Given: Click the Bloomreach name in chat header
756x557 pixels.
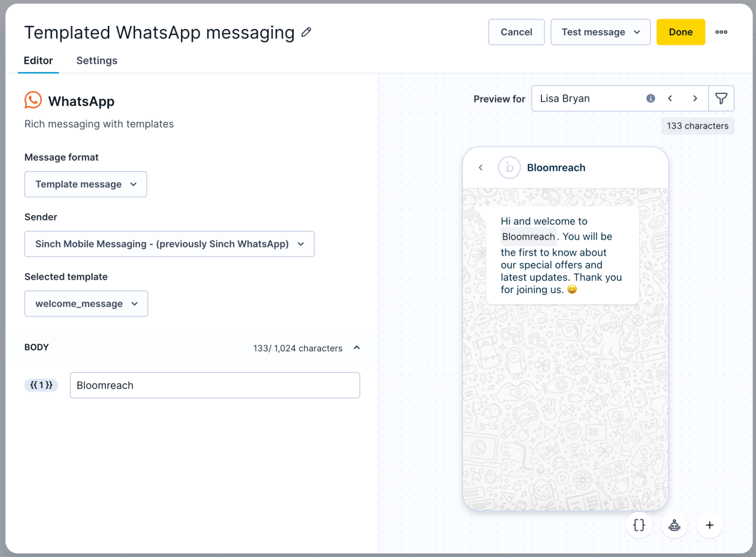Looking at the screenshot, I should (556, 168).
